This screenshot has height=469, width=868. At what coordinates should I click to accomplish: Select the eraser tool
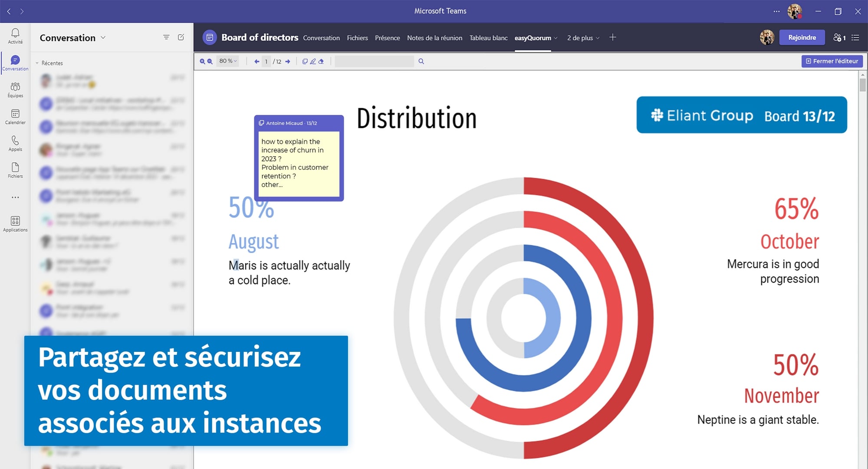[x=321, y=62]
